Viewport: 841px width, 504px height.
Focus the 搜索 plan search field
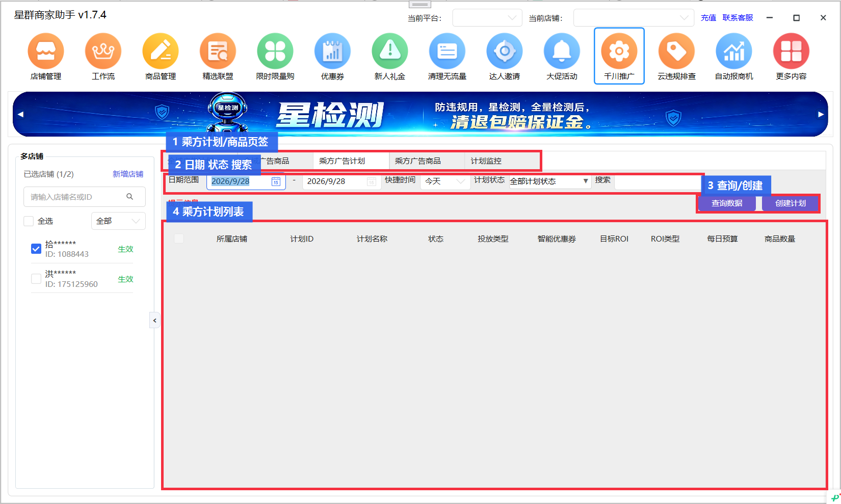click(658, 182)
